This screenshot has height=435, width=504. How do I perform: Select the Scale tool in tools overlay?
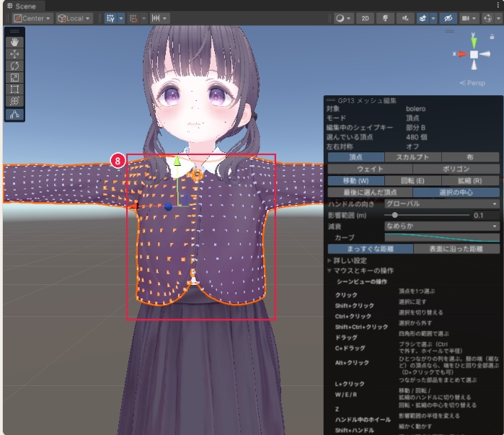(14, 77)
